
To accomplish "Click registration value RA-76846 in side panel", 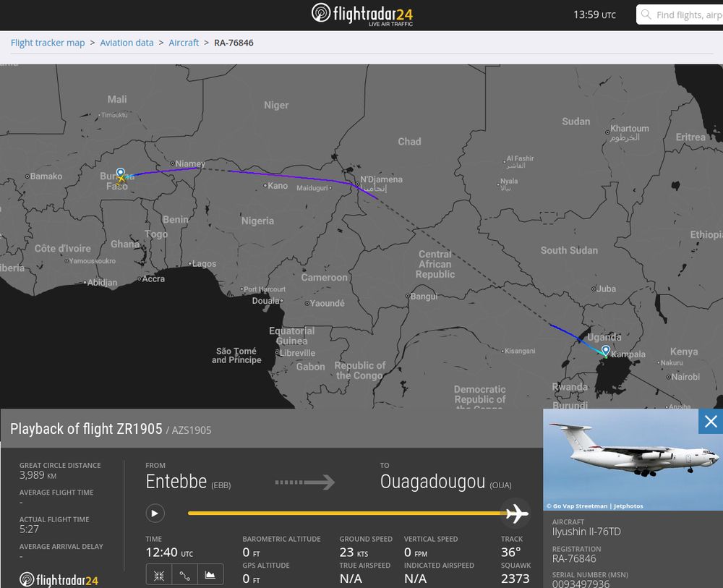I will (574, 559).
